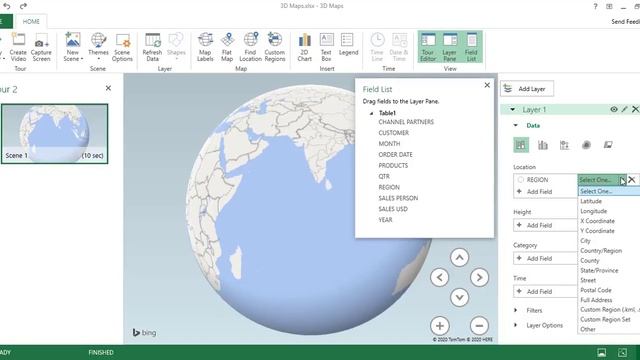Select the SALES PERSON field
Image resolution: width=640 pixels, height=360 pixels.
tap(398, 198)
